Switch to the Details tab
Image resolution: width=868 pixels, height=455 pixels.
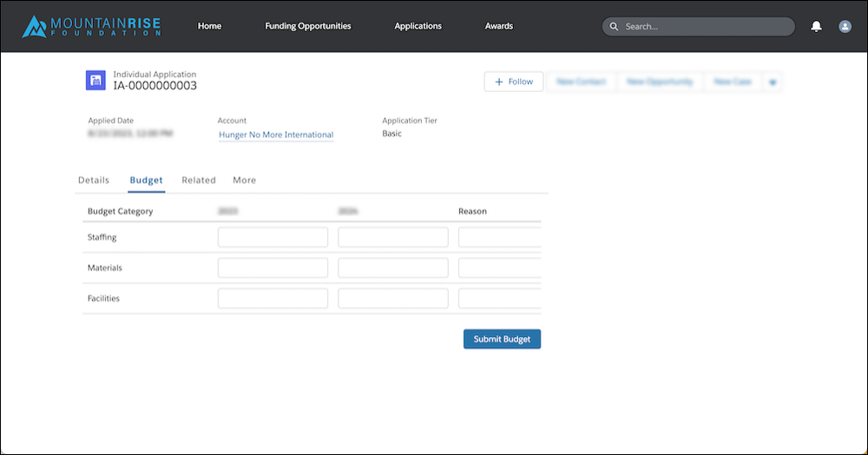pyautogui.click(x=94, y=180)
